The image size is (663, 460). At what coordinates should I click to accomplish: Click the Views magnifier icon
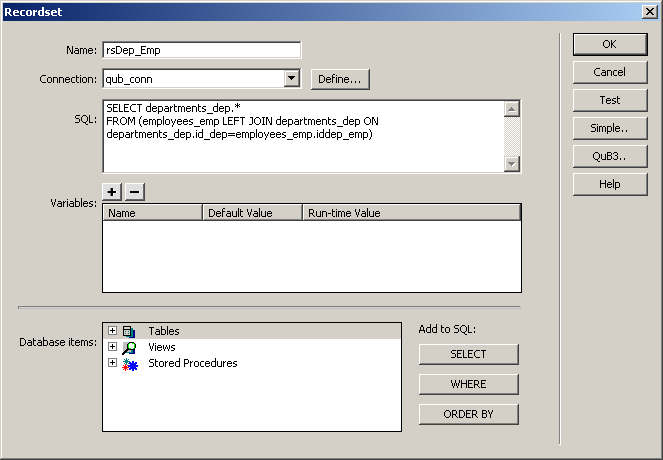(129, 347)
